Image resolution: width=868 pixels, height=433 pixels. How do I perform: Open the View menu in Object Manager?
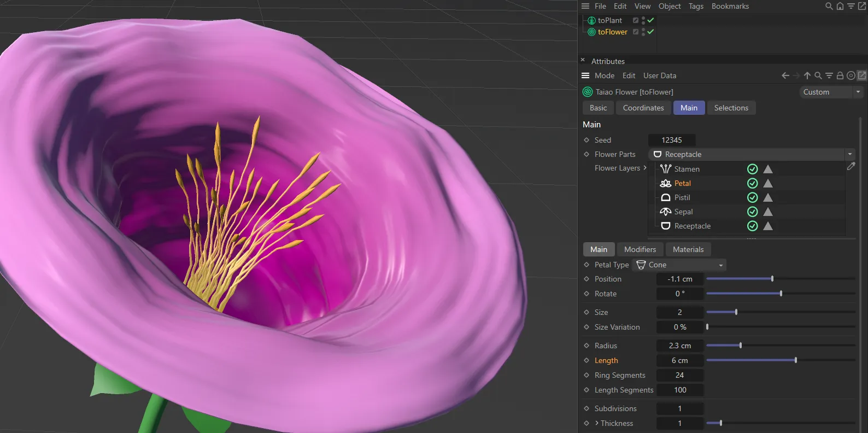pyautogui.click(x=642, y=6)
